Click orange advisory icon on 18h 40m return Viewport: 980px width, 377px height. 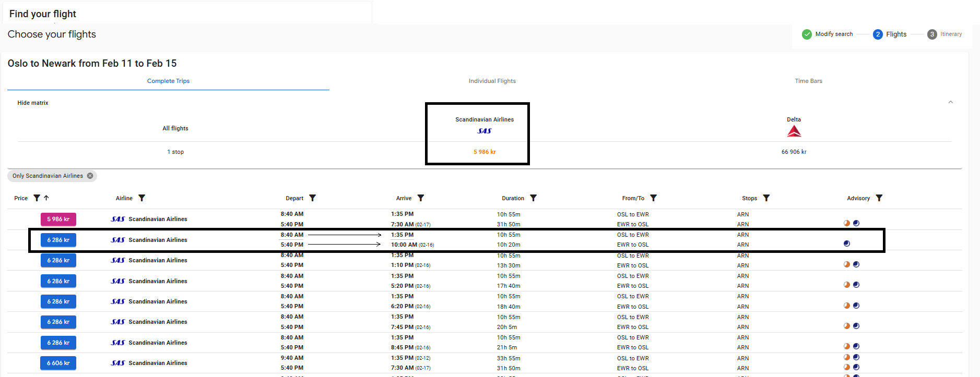(847, 306)
